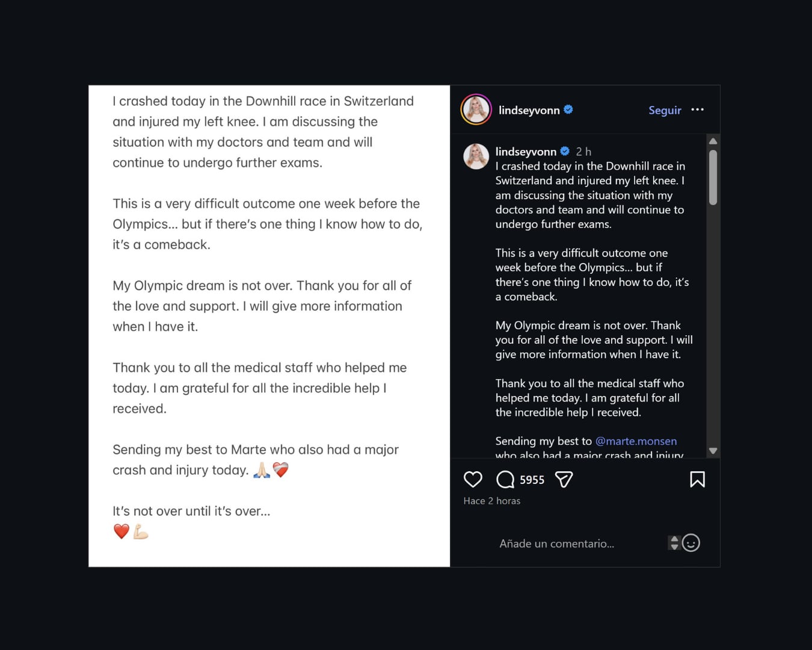Open the three-dot post options menu
Screen dimensions: 812x650
pyautogui.click(x=698, y=110)
